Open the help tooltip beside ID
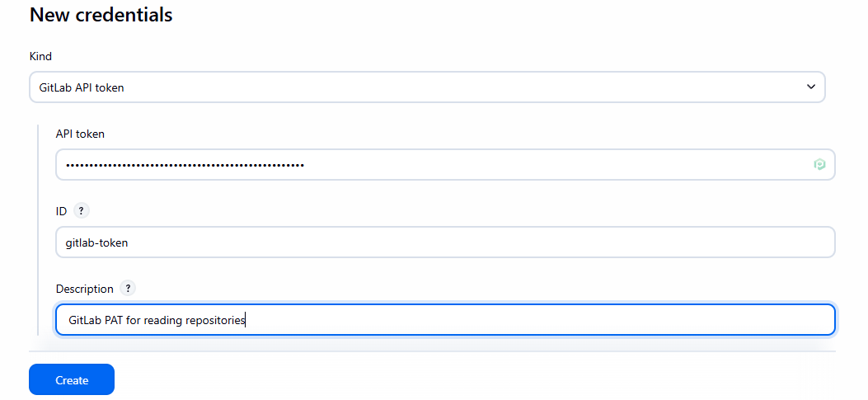 81,210
